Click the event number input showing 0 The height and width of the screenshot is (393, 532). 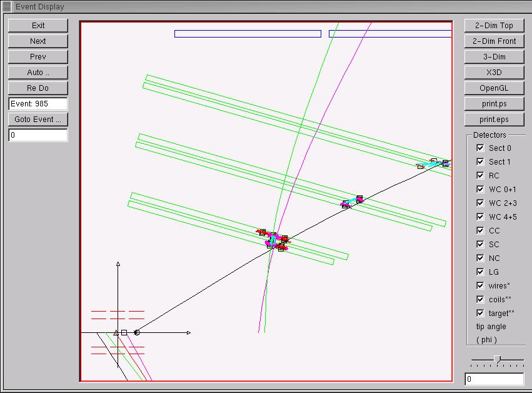pos(38,135)
